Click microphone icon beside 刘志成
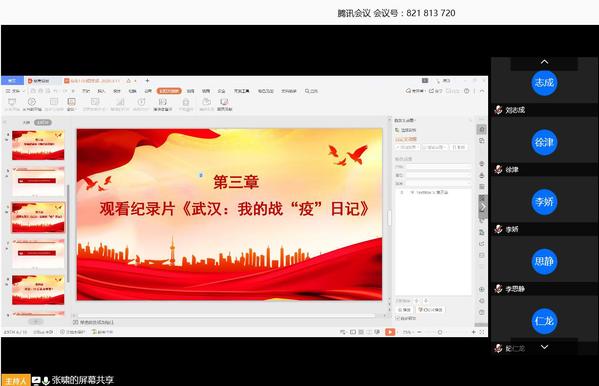599x386 pixels. pyautogui.click(x=498, y=110)
